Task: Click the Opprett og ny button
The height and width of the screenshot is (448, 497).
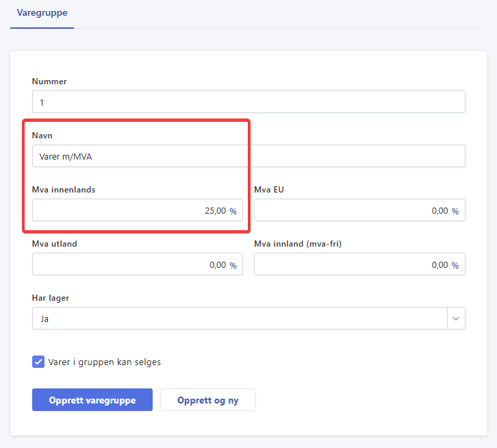Action: click(207, 400)
